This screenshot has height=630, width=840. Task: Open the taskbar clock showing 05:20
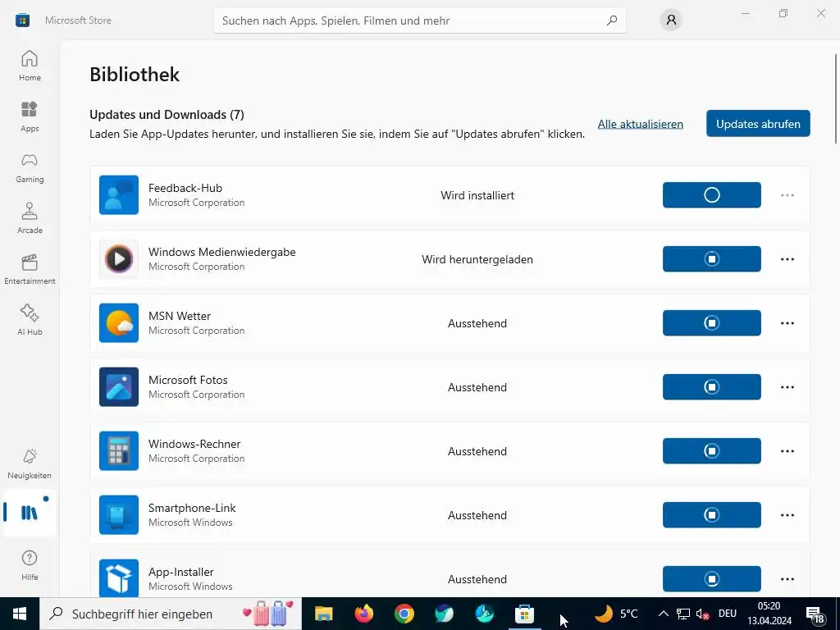point(769,614)
